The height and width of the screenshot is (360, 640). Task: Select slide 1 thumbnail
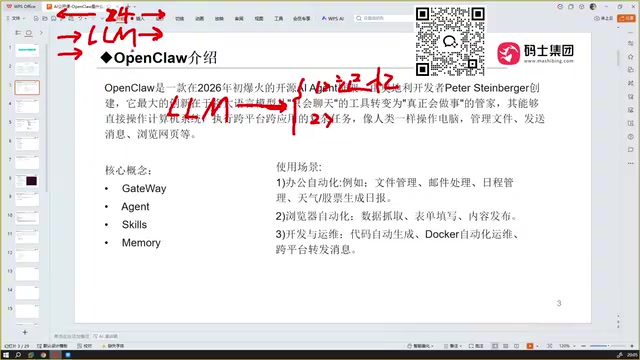[x=27, y=50]
